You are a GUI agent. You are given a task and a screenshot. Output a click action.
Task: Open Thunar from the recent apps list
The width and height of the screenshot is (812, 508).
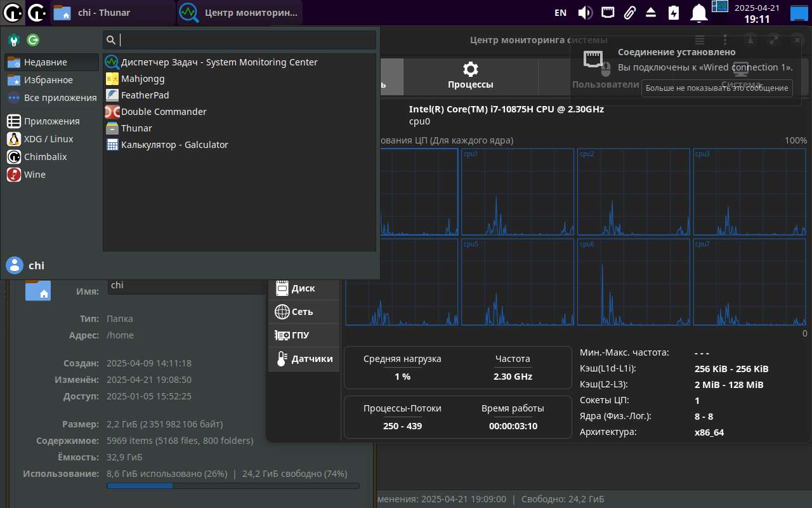(239, 128)
